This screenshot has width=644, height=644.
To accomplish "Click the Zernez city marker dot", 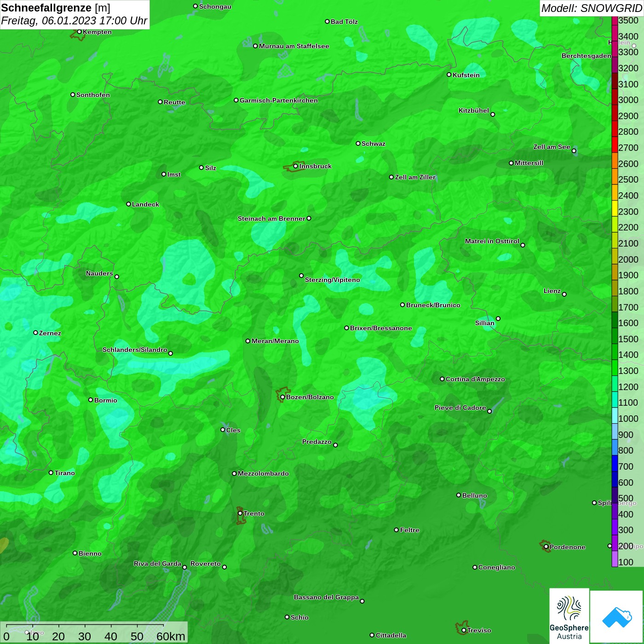I will click(35, 333).
